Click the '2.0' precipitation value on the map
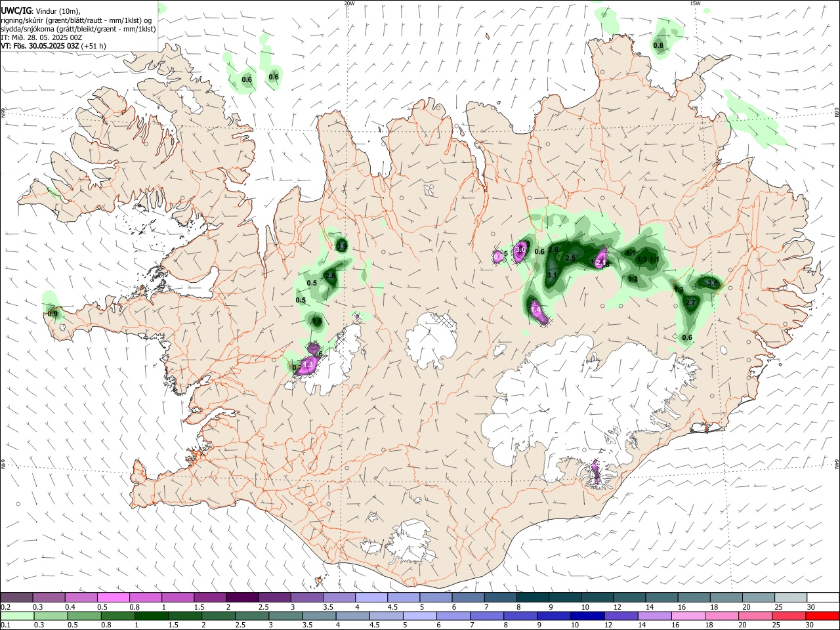Screen dimensions: 840x630 (x=553, y=250)
